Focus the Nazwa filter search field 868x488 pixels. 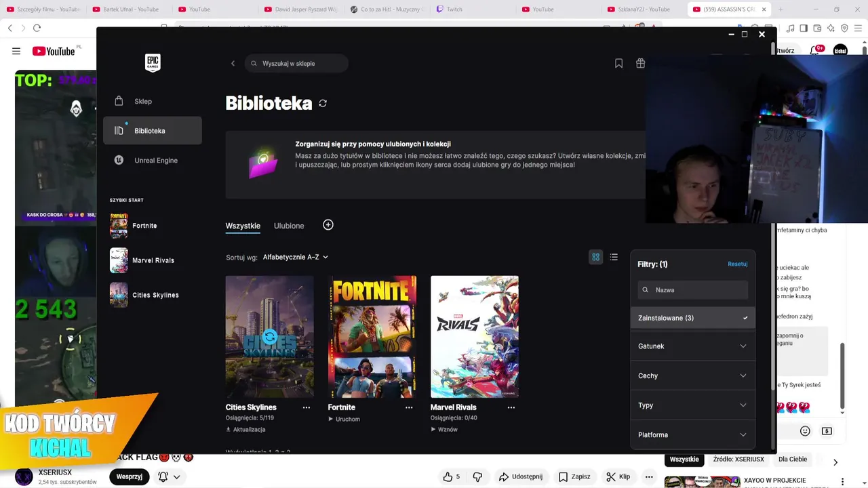click(x=692, y=289)
